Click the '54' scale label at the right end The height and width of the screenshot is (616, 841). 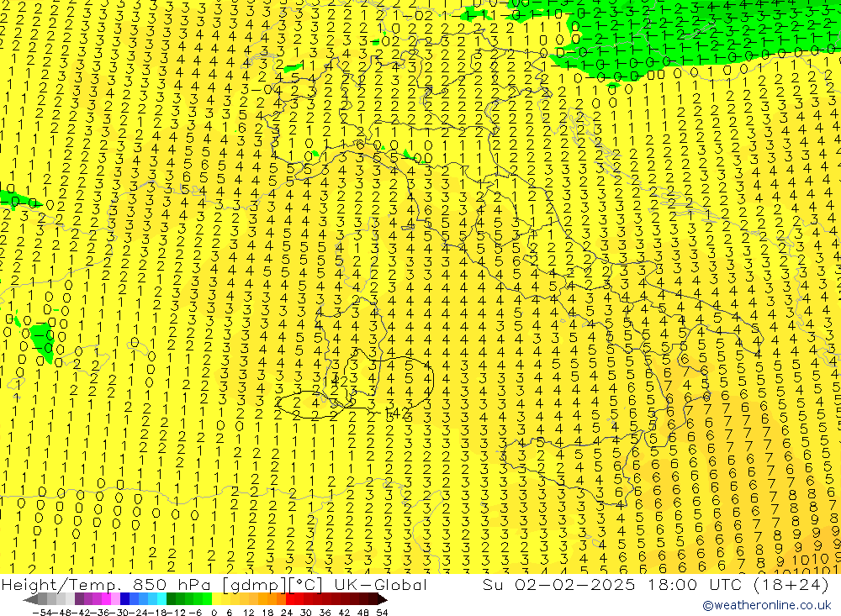[382, 613]
